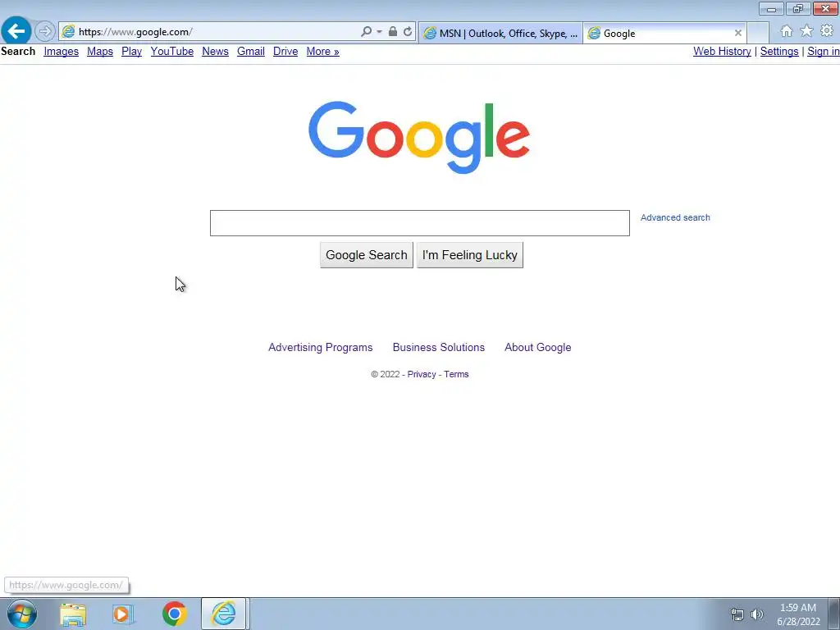This screenshot has width=840, height=630.
Task: Open Windows Media Player taskbar icon
Action: click(123, 614)
